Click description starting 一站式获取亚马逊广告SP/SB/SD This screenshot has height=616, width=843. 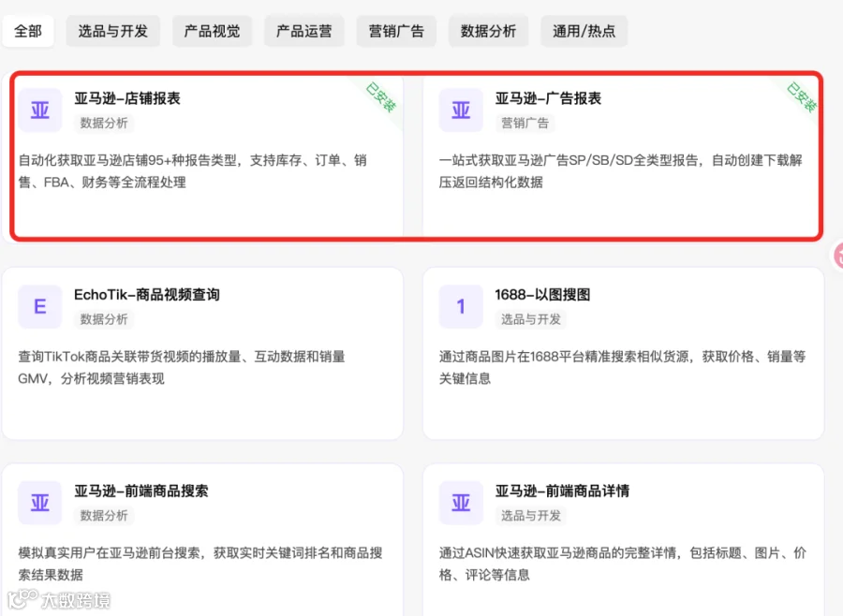[620, 171]
